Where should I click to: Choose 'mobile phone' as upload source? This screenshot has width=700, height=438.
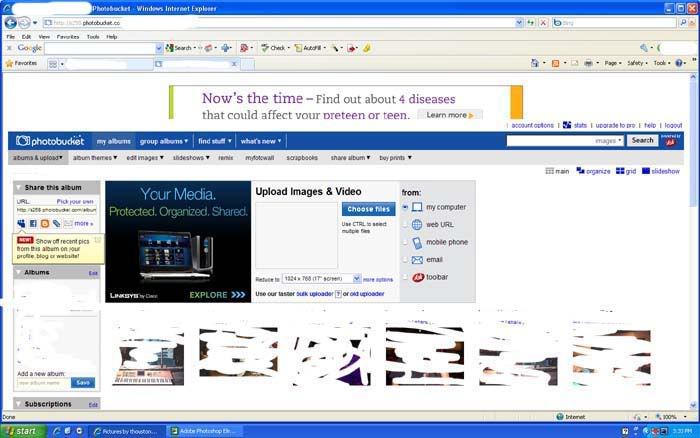click(405, 242)
